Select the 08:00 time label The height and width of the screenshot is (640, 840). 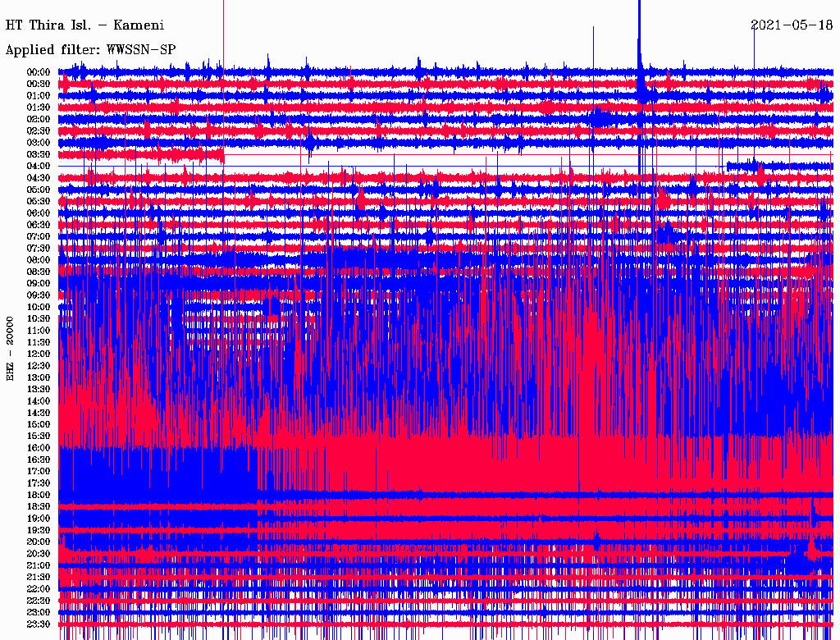tap(39, 260)
